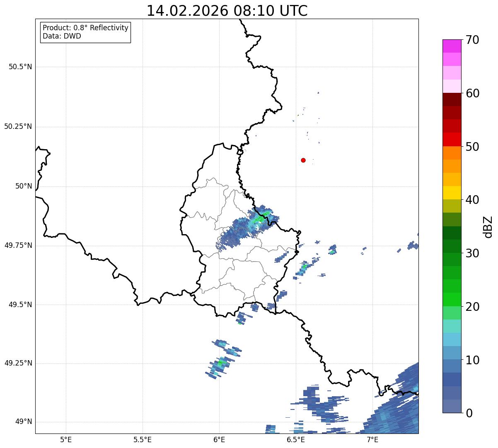The width and height of the screenshot is (498, 448).
Task: Click the 5.5°E longitude label
Action: coord(143,440)
